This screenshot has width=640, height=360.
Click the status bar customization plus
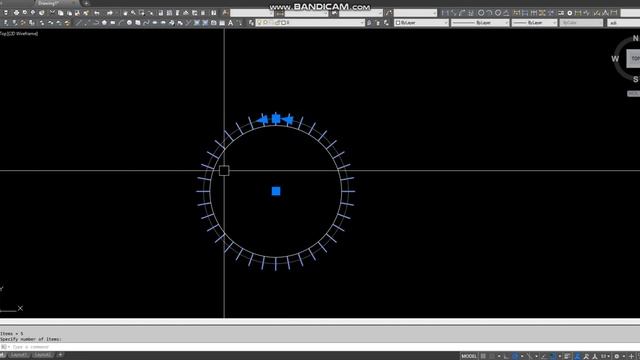631,356
